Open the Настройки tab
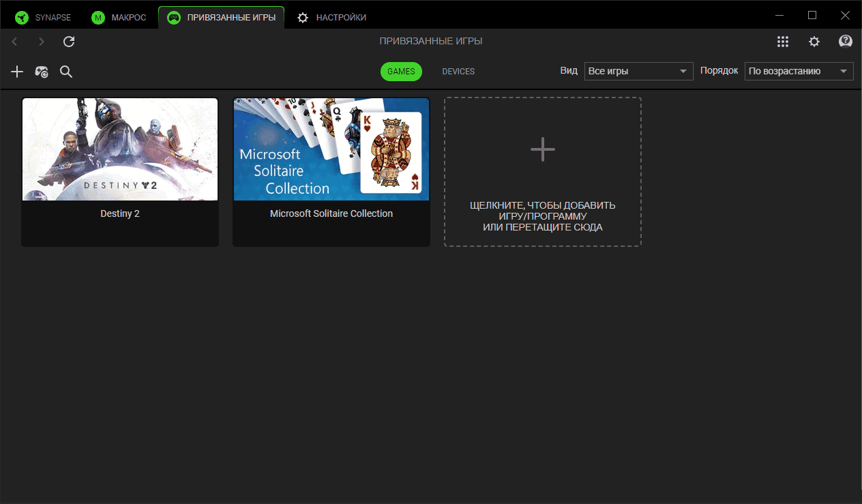Viewport: 862px width, 504px height. [x=332, y=18]
